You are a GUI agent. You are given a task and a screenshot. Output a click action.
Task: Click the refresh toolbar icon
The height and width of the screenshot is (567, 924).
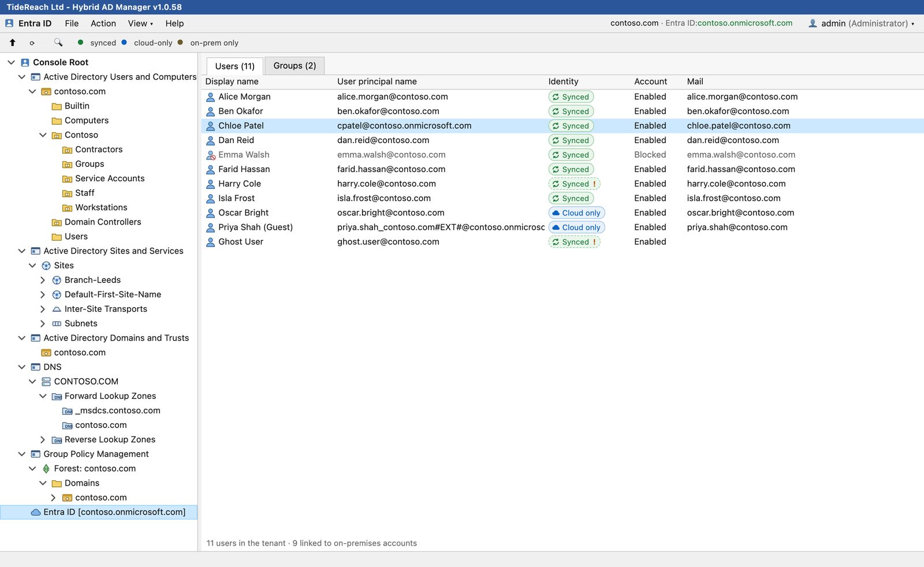click(32, 43)
